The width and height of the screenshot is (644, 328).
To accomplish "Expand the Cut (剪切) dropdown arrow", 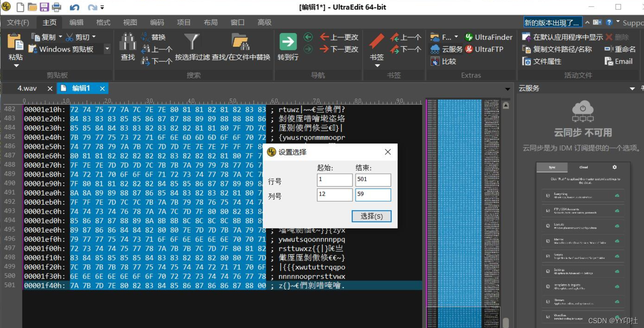I will 94,37.
